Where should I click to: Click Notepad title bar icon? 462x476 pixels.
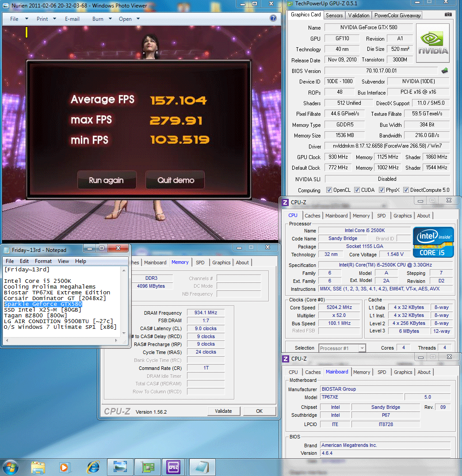(x=7, y=250)
